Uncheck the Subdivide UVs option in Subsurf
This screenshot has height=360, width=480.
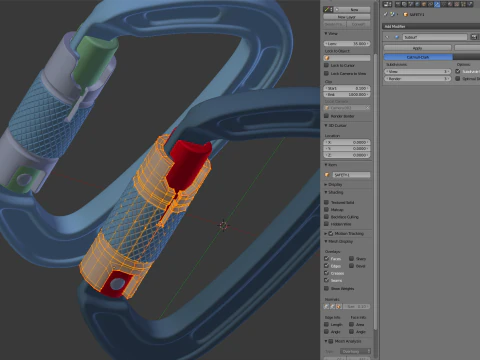[458, 71]
